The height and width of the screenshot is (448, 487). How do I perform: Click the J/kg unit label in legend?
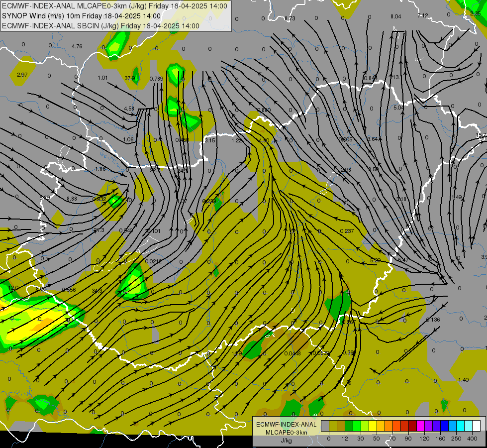(x=286, y=441)
